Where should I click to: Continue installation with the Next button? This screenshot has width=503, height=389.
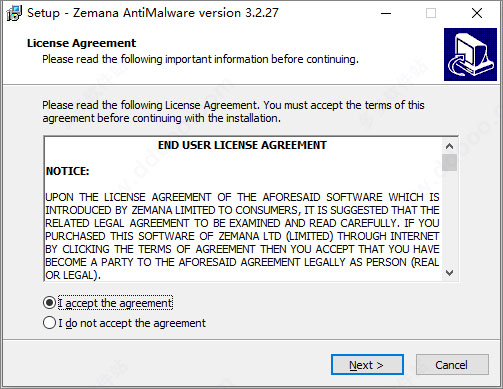(367, 365)
